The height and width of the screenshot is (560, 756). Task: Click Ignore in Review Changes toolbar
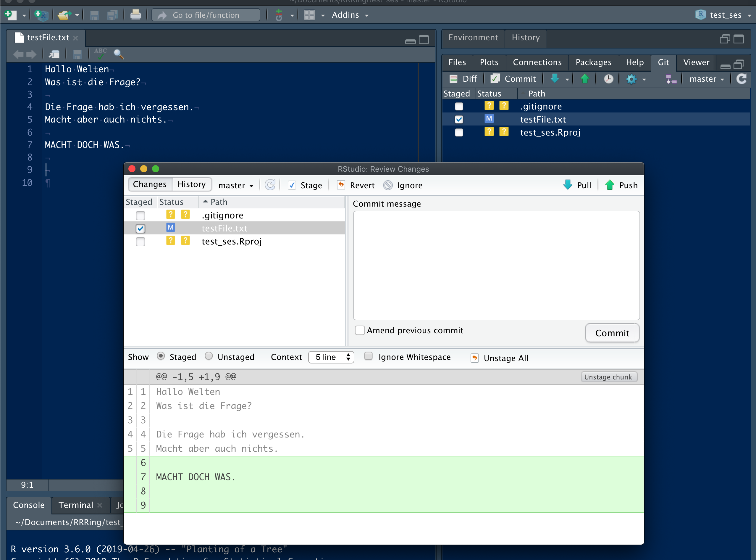[403, 185]
